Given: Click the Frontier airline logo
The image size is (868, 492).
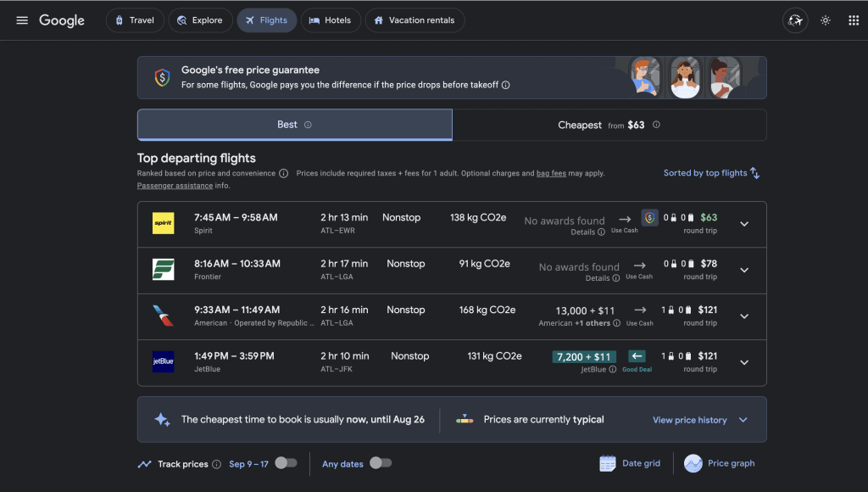Looking at the screenshot, I should click(x=164, y=269).
